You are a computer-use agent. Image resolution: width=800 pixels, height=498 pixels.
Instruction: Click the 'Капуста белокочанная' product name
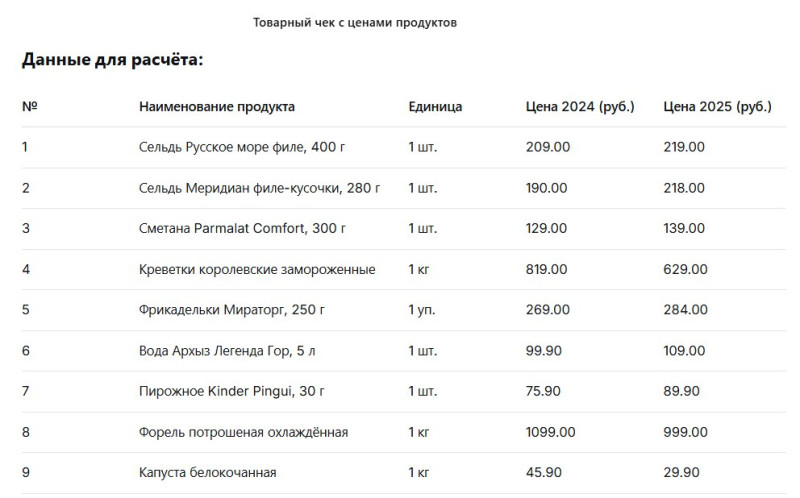[207, 472]
